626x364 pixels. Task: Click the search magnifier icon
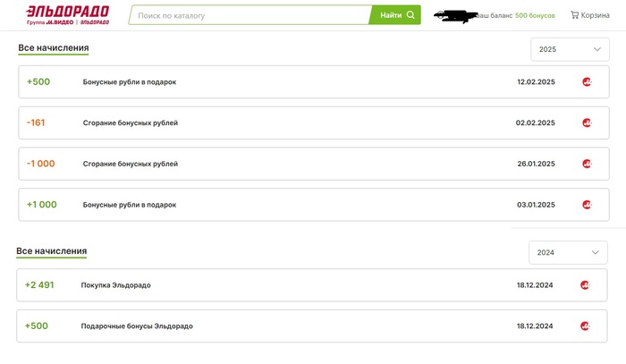click(410, 15)
